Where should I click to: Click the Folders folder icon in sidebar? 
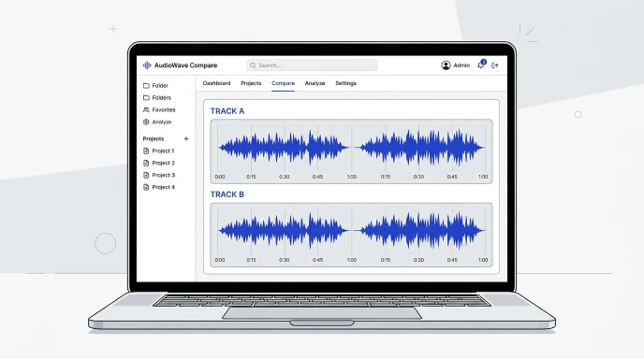(x=146, y=97)
